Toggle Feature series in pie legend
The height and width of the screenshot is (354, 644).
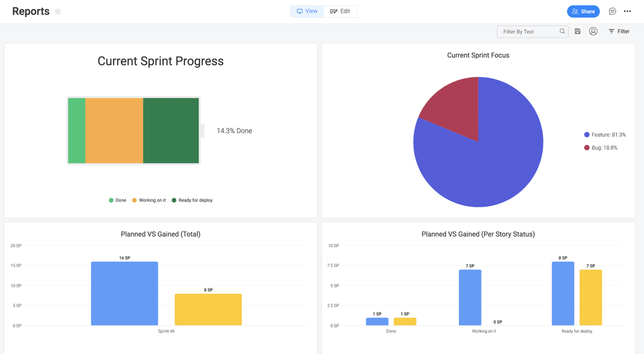(605, 135)
